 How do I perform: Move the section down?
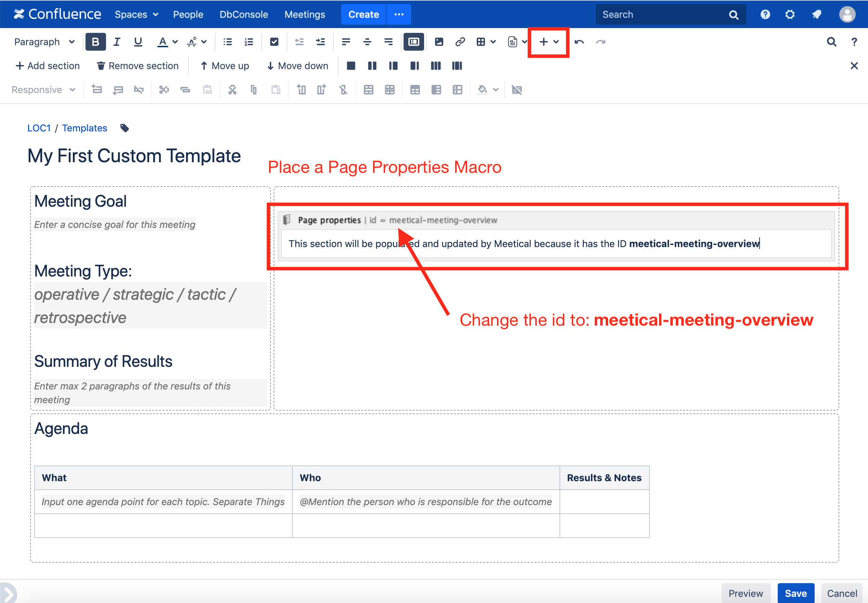tap(298, 66)
